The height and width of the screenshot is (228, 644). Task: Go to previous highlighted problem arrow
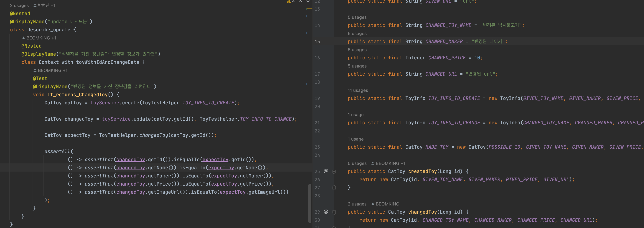click(x=300, y=1)
